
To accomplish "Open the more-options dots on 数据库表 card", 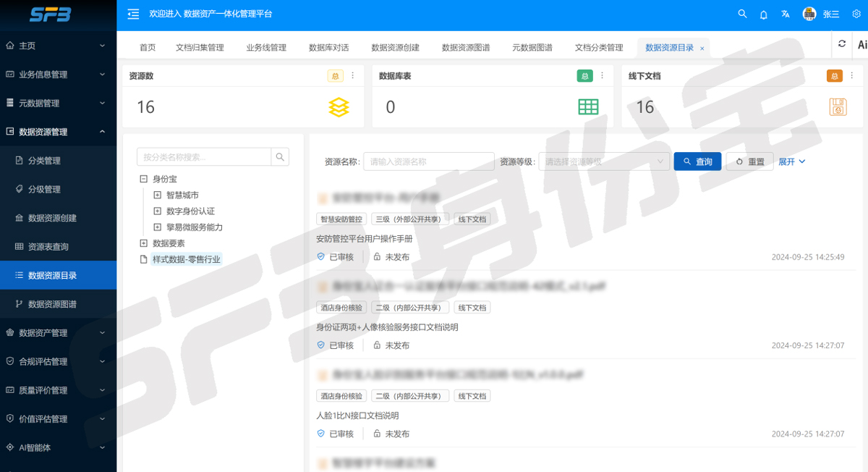I will pyautogui.click(x=603, y=76).
